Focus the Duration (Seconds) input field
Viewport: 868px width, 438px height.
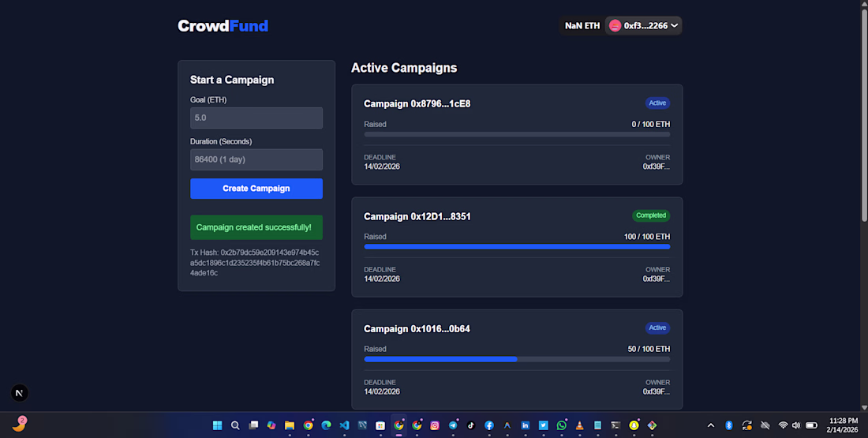point(256,159)
